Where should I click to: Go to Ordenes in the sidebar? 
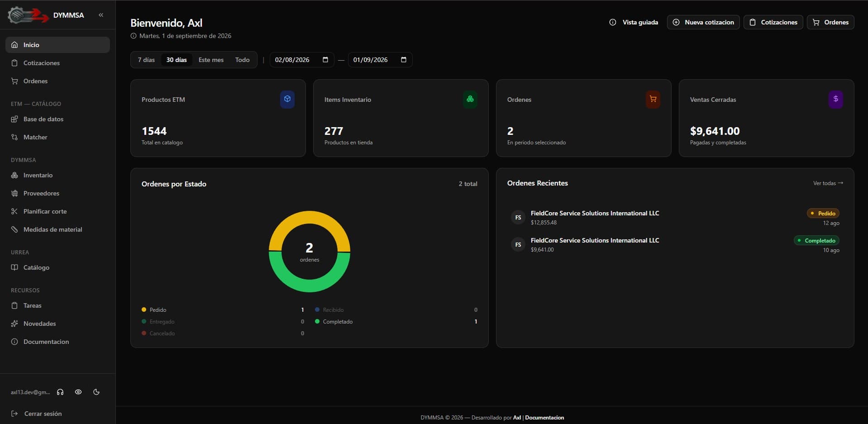[57, 81]
